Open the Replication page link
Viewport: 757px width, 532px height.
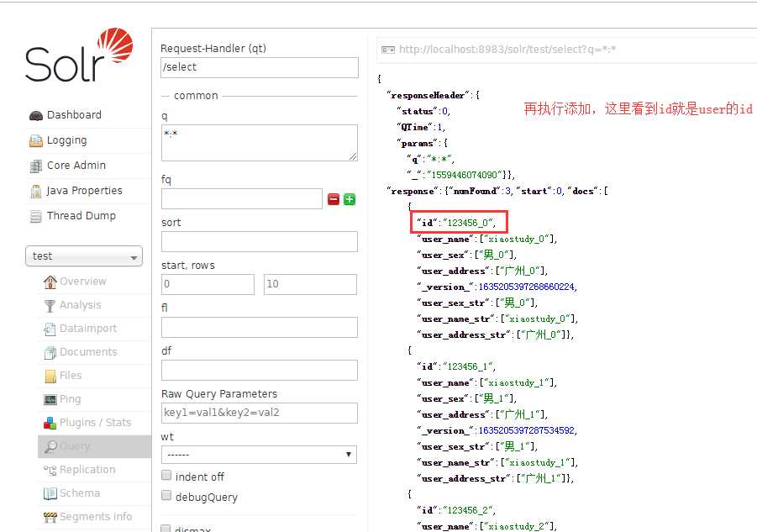(x=87, y=470)
